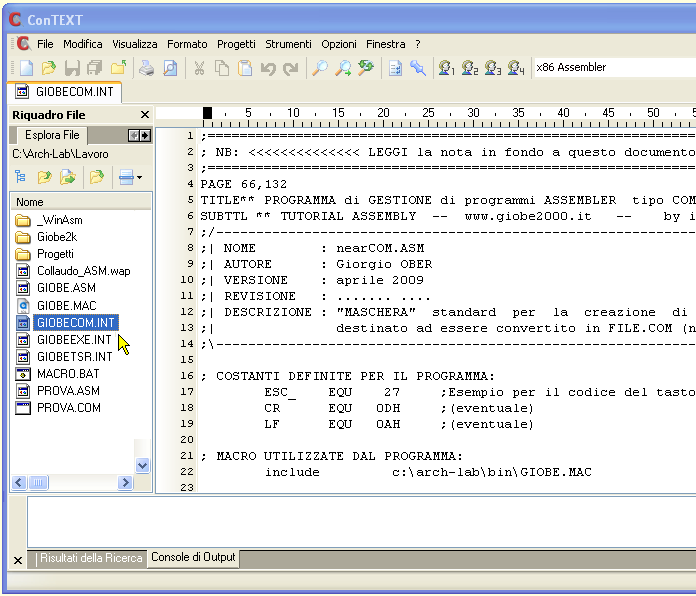This screenshot has width=696, height=596.
Task: Click right tab scroll arrow in file panel
Action: coord(145,135)
